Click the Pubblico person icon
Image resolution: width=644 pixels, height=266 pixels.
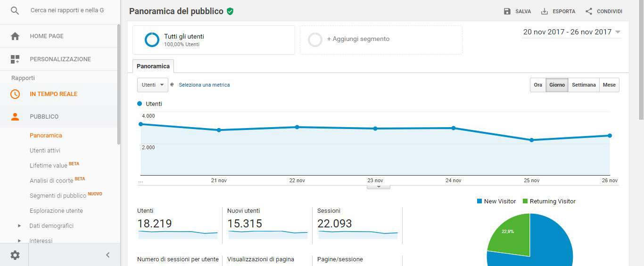pos(15,117)
